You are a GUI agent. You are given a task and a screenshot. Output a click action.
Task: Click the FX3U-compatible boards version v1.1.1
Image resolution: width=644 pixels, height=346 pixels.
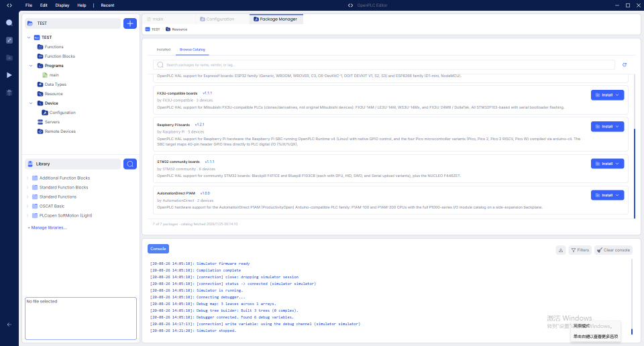point(207,93)
